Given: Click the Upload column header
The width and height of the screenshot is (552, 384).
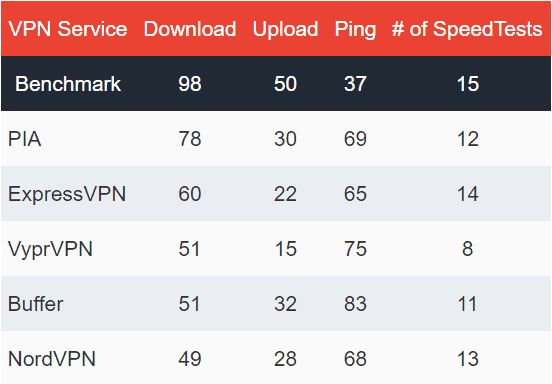Looking at the screenshot, I should (x=285, y=29).
